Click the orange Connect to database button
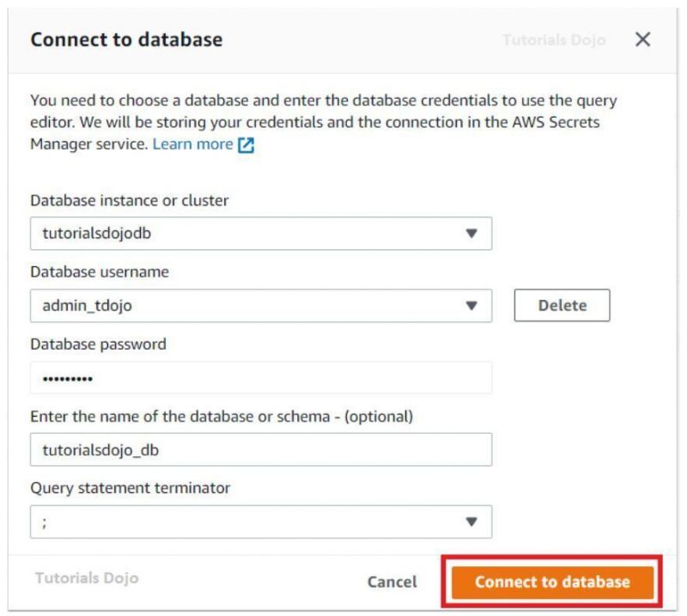Image resolution: width=687 pixels, height=616 pixels. pyautogui.click(x=552, y=582)
